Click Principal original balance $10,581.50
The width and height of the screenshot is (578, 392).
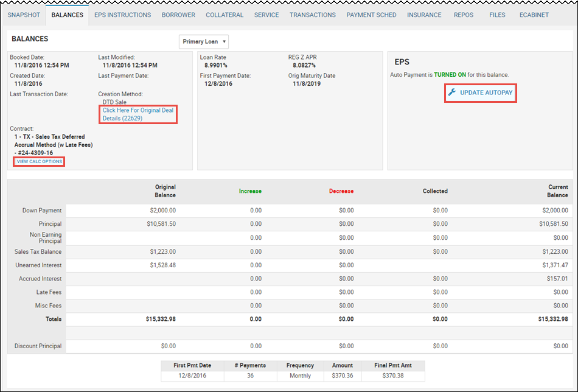pyautogui.click(x=161, y=224)
